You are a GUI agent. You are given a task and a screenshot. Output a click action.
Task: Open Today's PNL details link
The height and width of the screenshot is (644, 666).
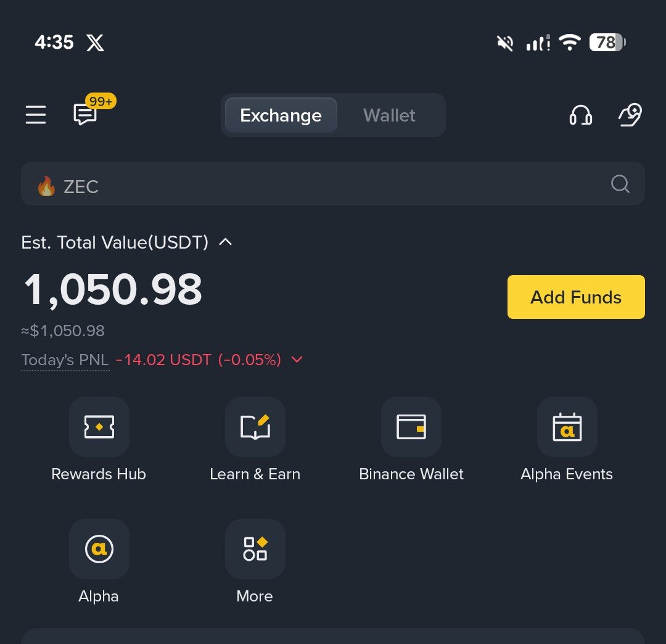click(x=65, y=360)
